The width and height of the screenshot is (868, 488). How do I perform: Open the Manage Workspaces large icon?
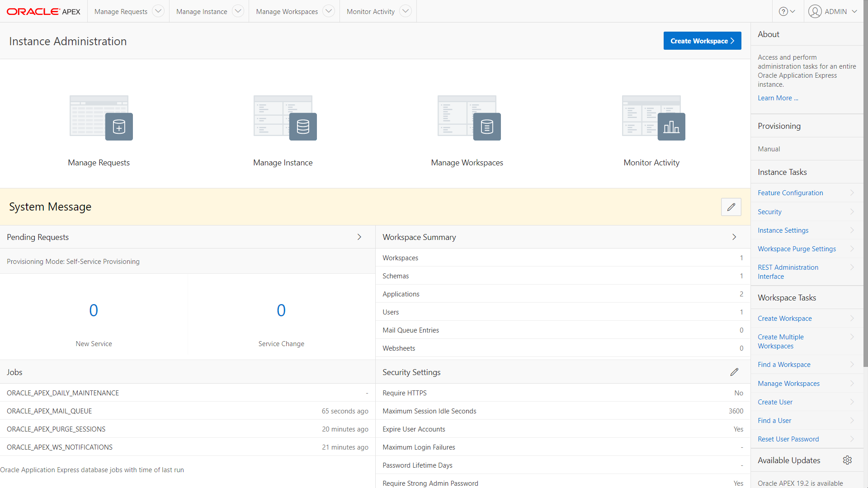pos(469,118)
